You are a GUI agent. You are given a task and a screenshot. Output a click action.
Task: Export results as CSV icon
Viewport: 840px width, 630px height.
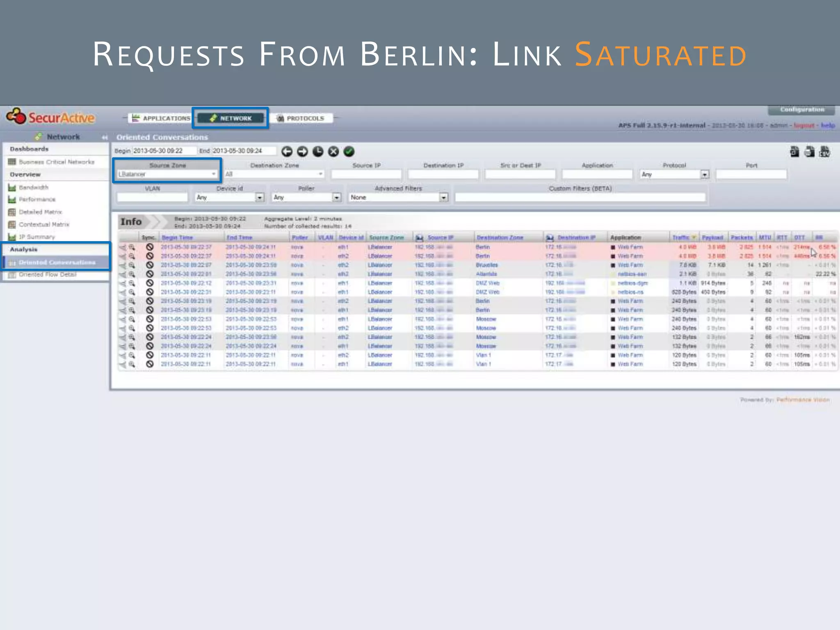coord(824,152)
